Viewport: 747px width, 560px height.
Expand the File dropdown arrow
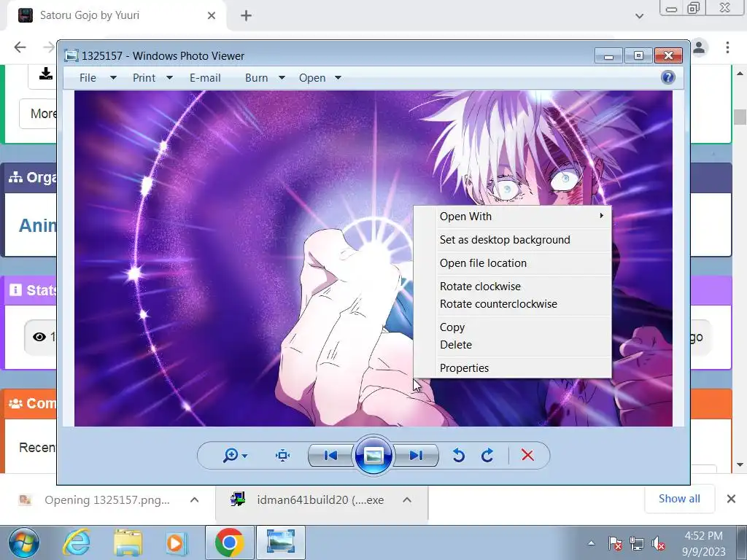click(x=113, y=77)
